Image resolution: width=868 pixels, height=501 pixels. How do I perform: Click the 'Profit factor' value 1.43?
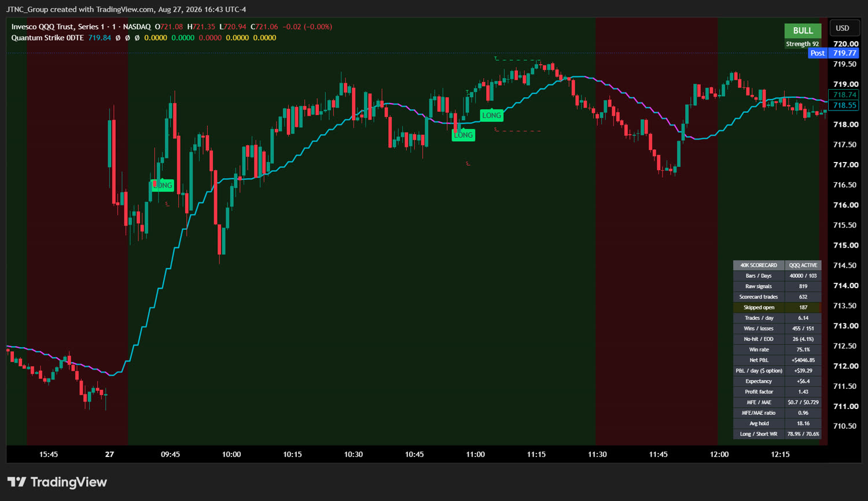(803, 392)
